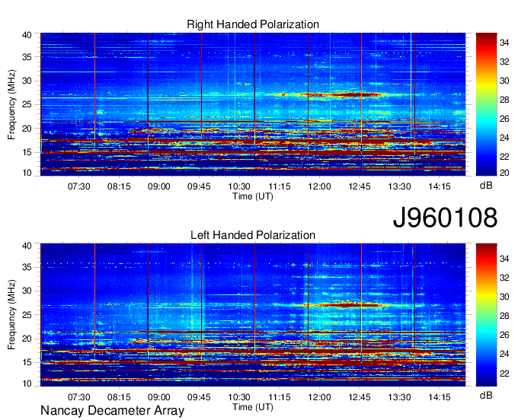Click the Right Handed Polarization spectrogram image
The image size is (518, 420).
coord(253,104)
